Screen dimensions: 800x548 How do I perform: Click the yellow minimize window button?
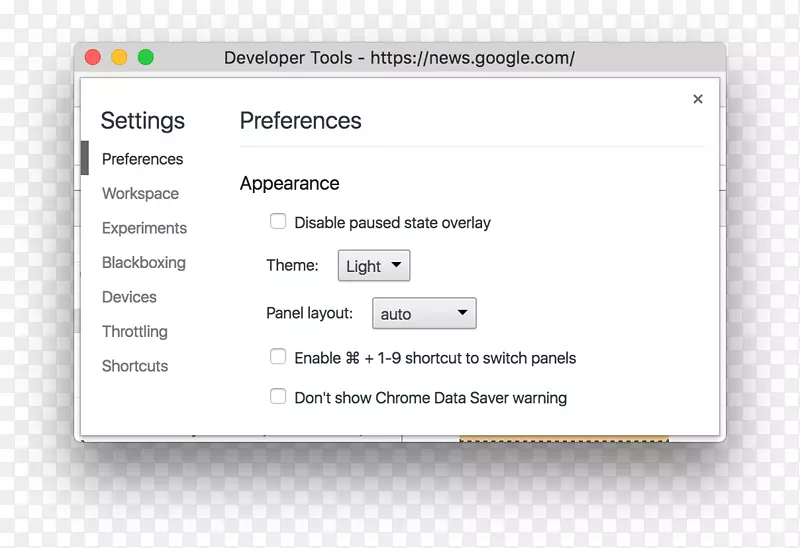tap(119, 57)
